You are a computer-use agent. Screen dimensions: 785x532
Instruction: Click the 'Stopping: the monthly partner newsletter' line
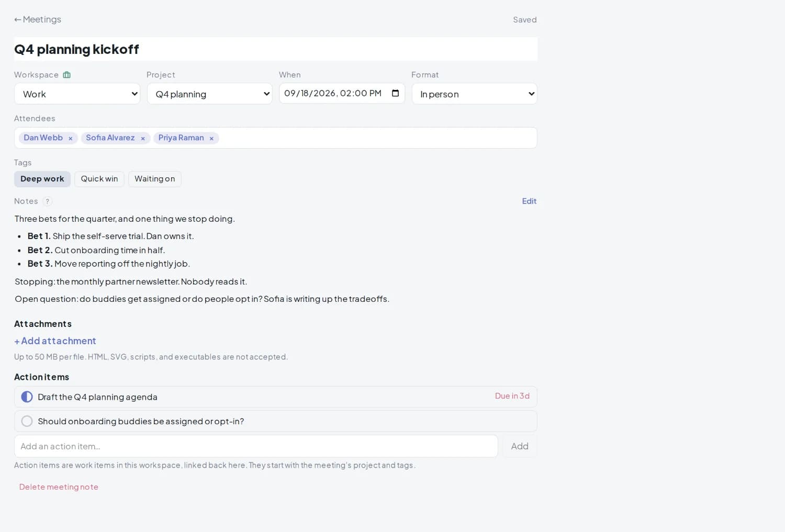pos(131,281)
